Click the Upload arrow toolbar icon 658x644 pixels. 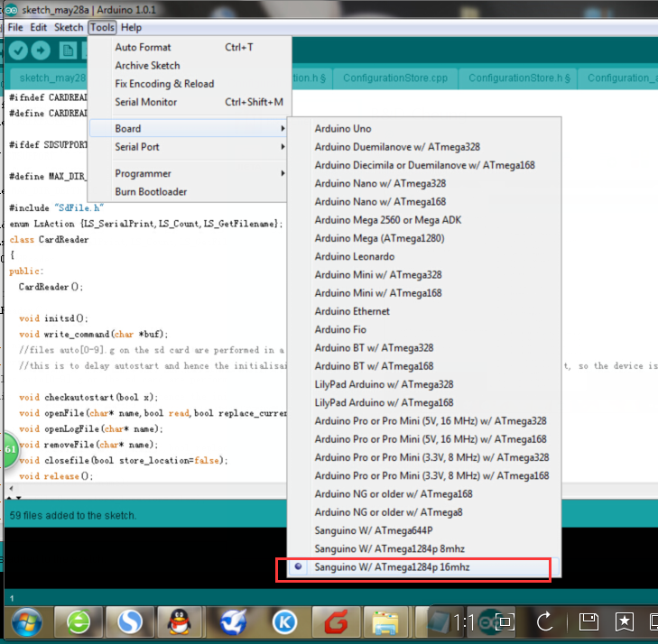point(41,51)
